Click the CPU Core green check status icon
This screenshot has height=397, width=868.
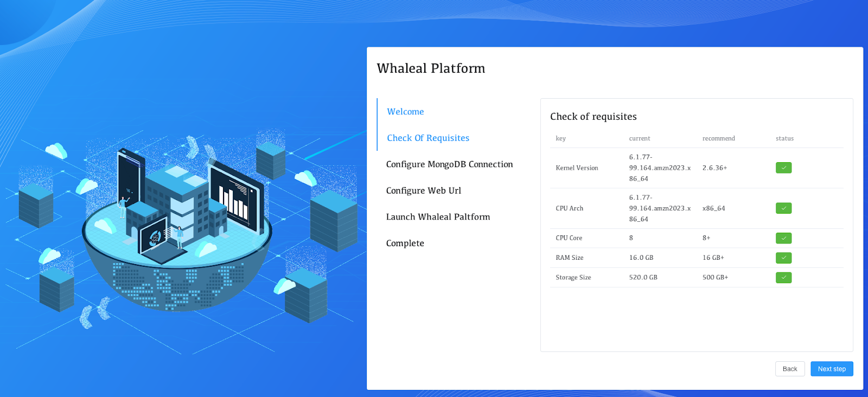click(x=783, y=238)
